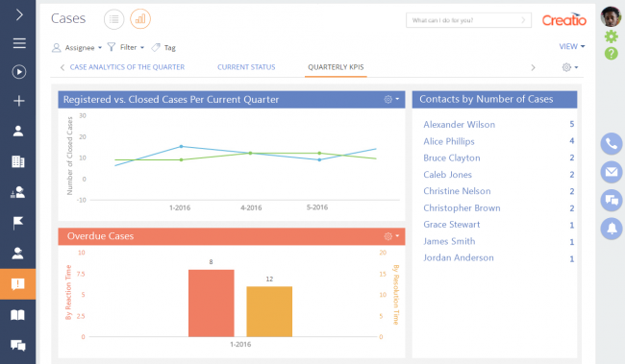The image size is (625, 364).
Task: Open the Contacts person icon in sidebar
Action: tap(18, 131)
